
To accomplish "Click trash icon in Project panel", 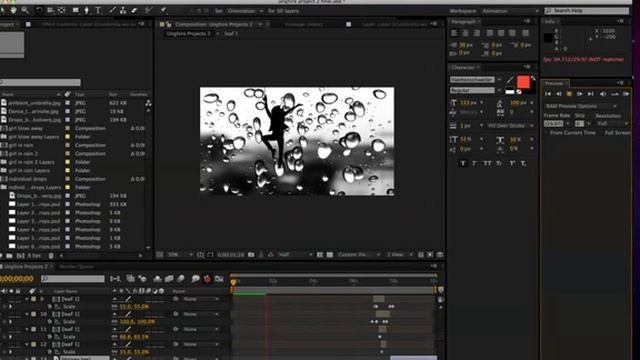I will 51,256.
